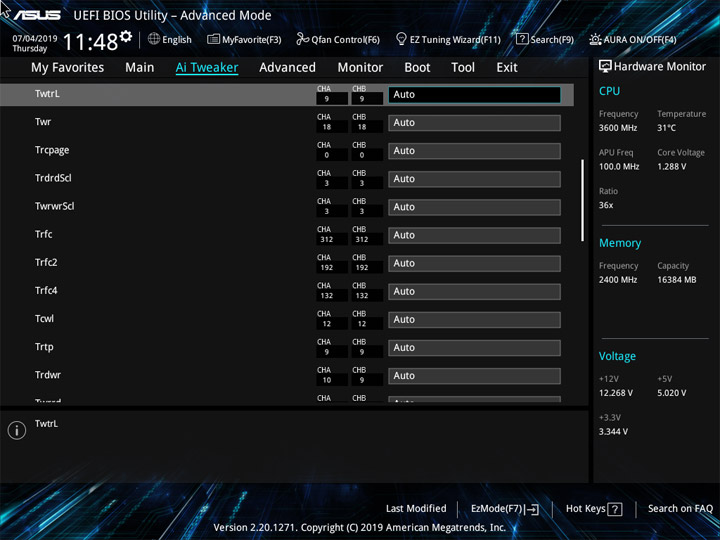Switch to the Boot tab
This screenshot has width=720, height=540.
pyautogui.click(x=417, y=68)
